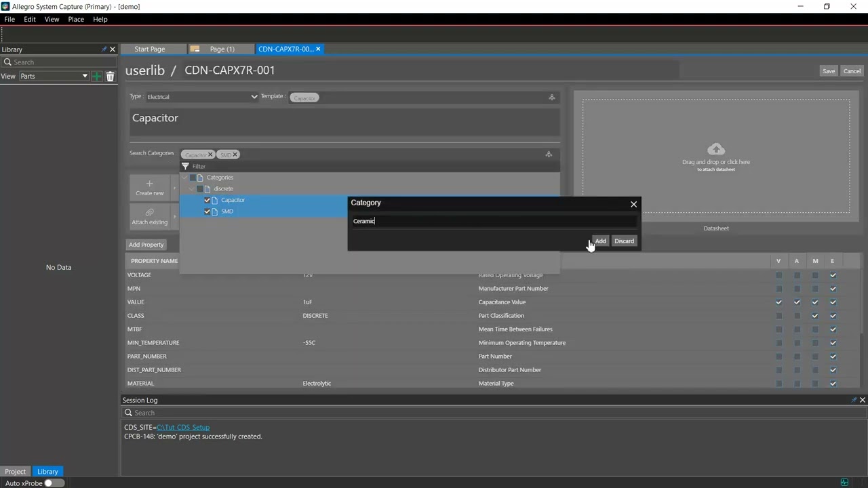This screenshot has height=488, width=868.
Task: Click the trash delete icon in Library panel
Action: (110, 77)
